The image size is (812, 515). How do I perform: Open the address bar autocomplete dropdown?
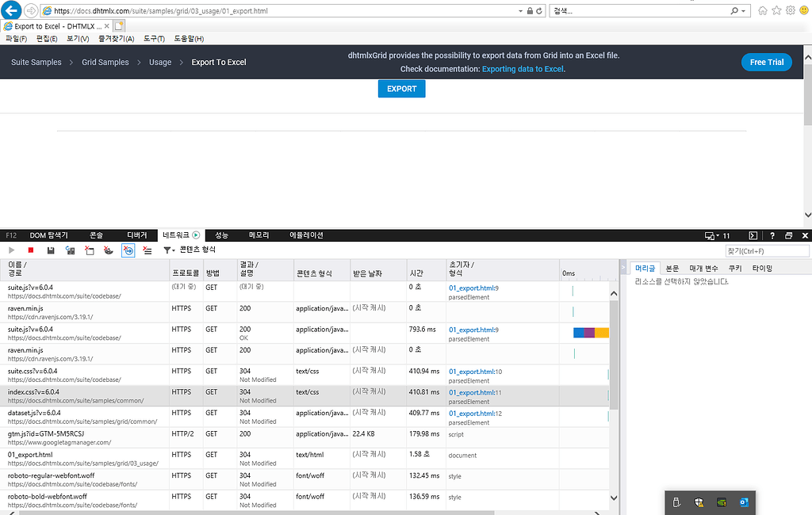point(520,11)
